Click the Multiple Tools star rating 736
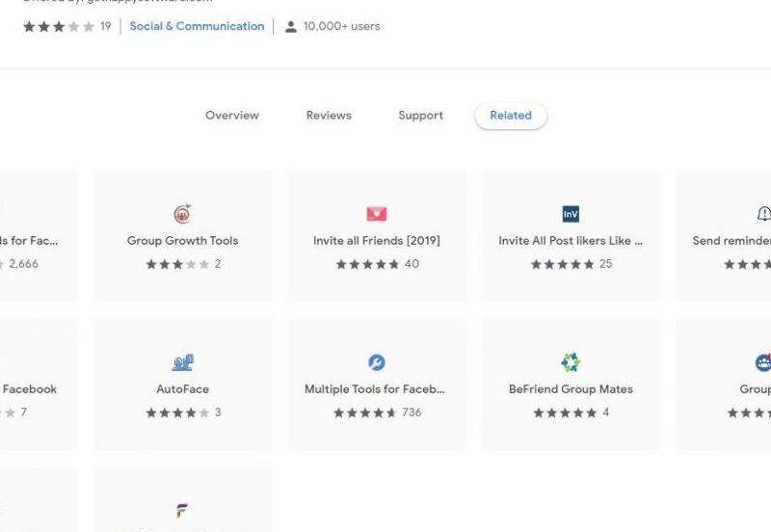The width and height of the screenshot is (771, 532). coord(377,412)
